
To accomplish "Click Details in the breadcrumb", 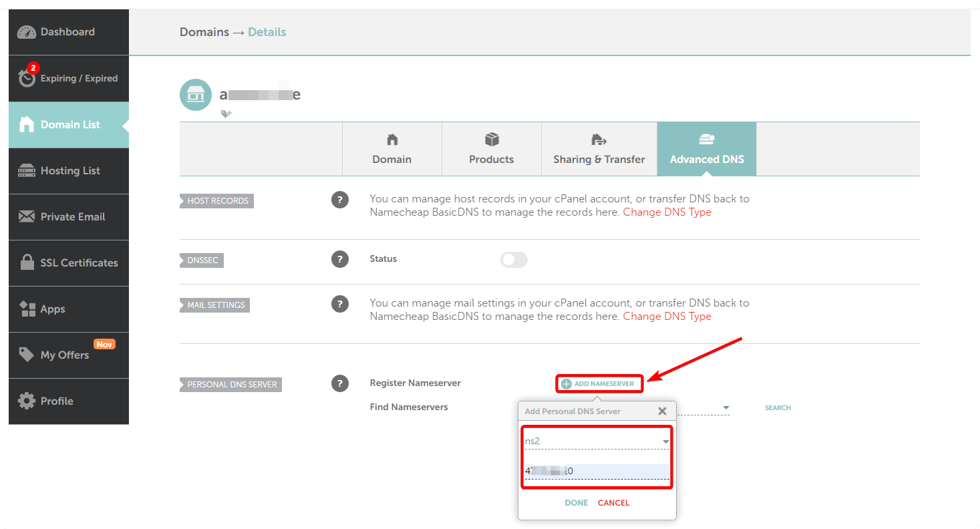I will pyautogui.click(x=267, y=32).
